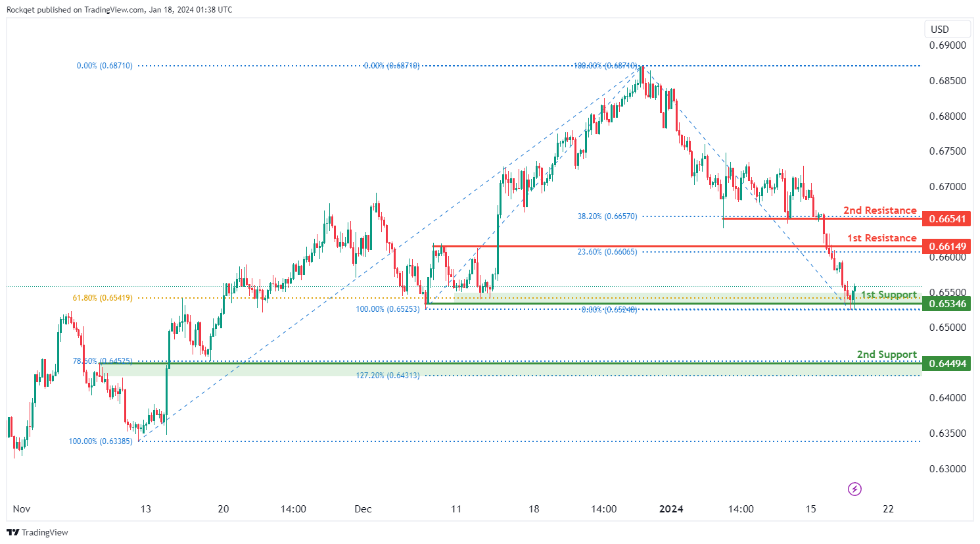Select the 78.60% (0.64525) Fibonacci label

pos(103,361)
